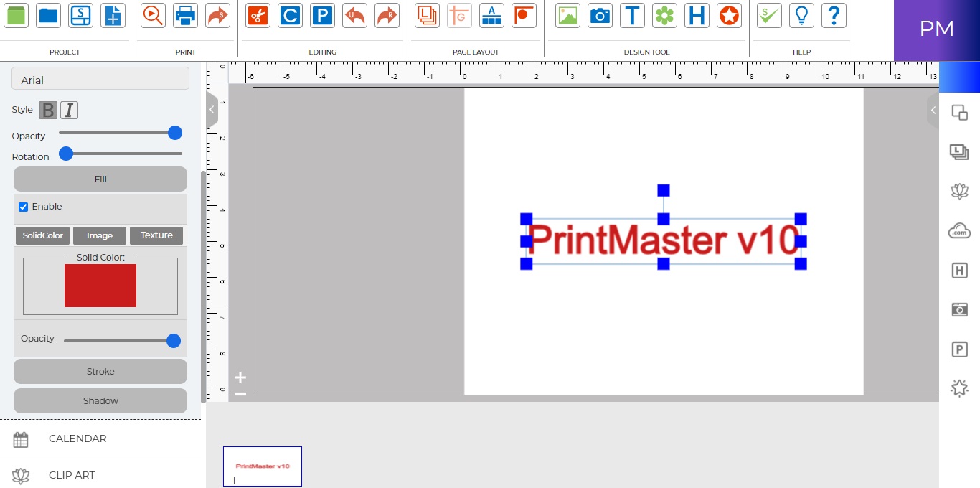
Task: Click the rotation handle above the text box
Action: point(664,190)
